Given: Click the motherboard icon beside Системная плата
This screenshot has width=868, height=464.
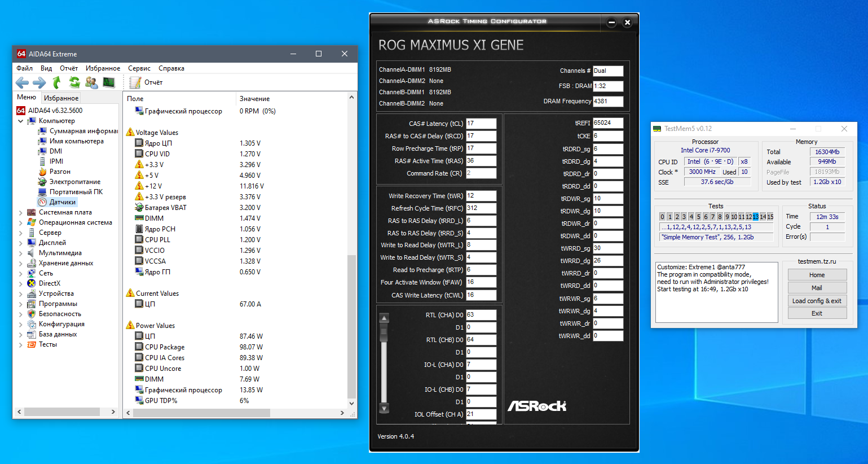Looking at the screenshot, I should [x=32, y=212].
